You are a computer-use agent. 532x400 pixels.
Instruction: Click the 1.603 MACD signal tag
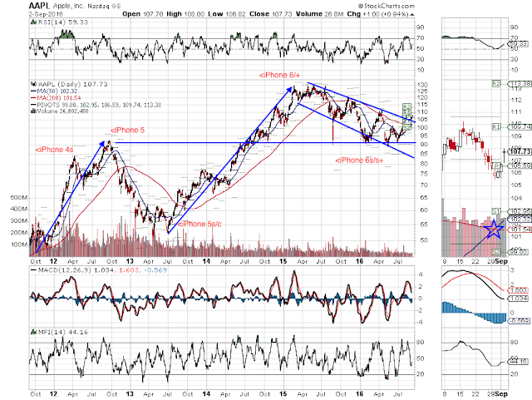(518, 290)
